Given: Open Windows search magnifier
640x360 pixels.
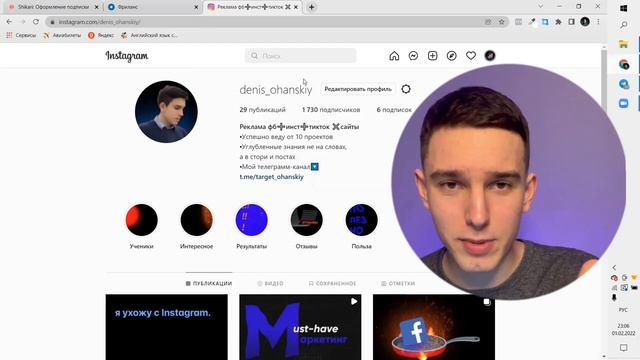Looking at the screenshot, I should pos(623,25).
